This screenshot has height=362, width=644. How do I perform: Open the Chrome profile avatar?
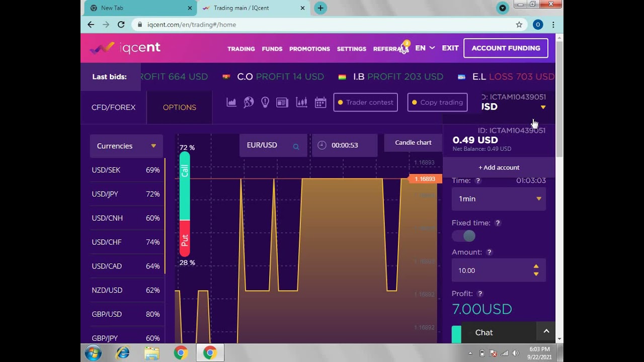538,24
